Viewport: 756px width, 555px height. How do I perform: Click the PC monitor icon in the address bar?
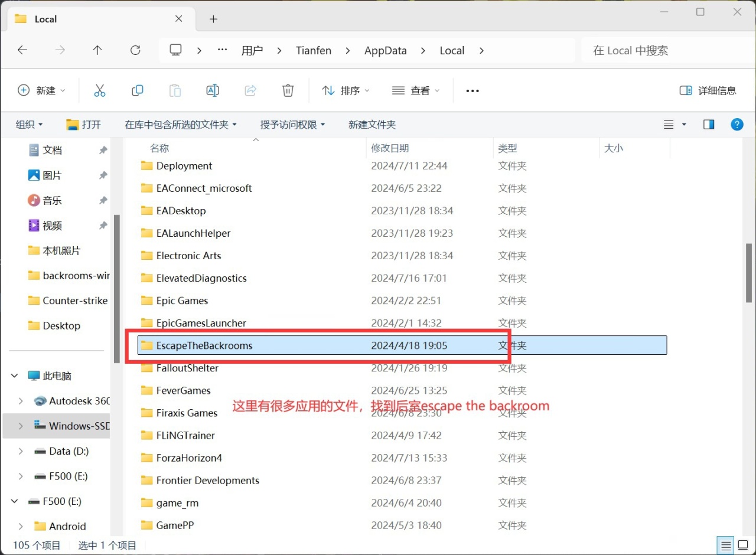(x=175, y=50)
